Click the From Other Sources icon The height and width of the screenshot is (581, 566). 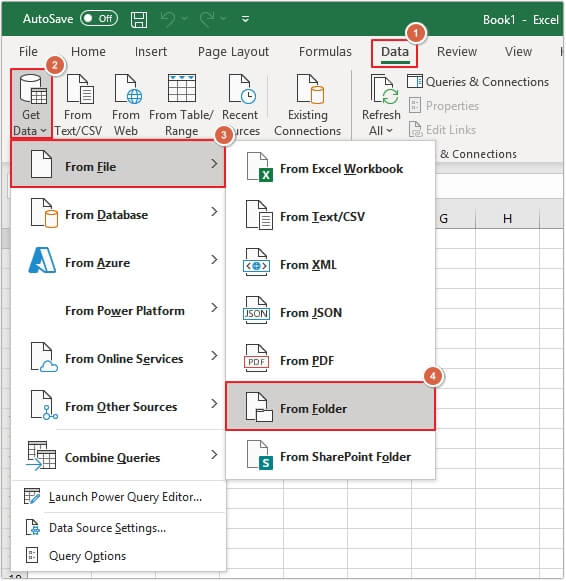44,405
